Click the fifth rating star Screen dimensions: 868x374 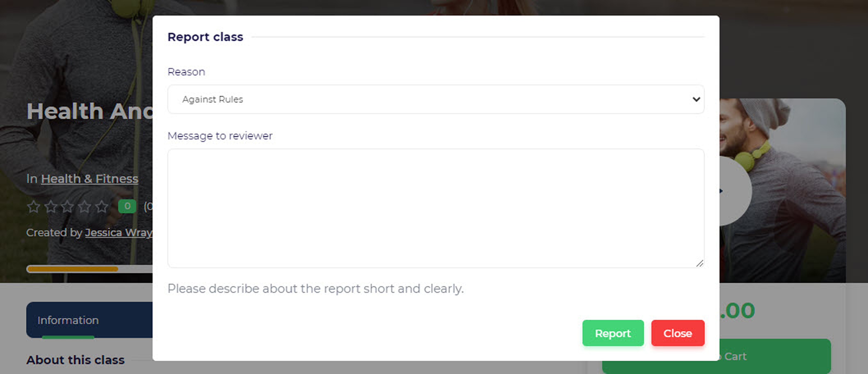point(101,206)
